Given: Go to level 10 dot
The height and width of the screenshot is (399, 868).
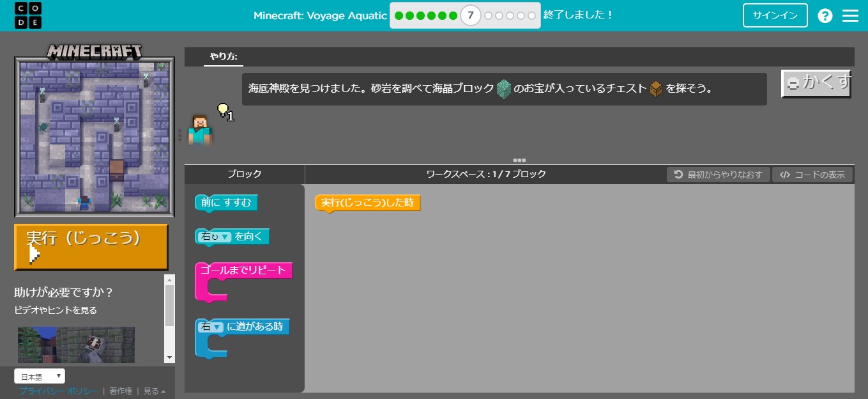Looking at the screenshot, I should pos(510,15).
